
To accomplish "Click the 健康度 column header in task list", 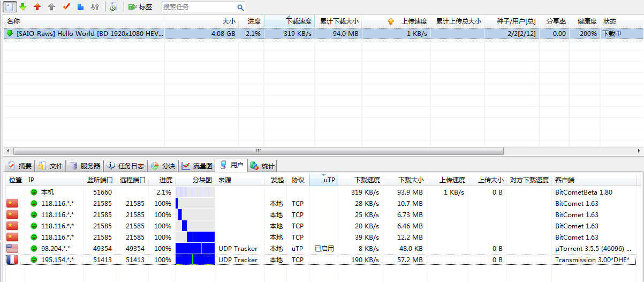I will (x=586, y=21).
